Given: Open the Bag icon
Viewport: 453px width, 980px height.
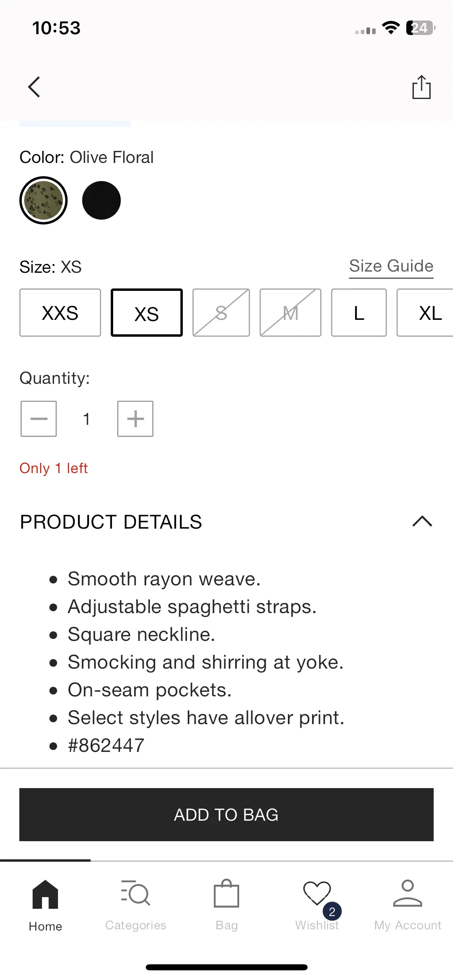Looking at the screenshot, I should 226,893.
